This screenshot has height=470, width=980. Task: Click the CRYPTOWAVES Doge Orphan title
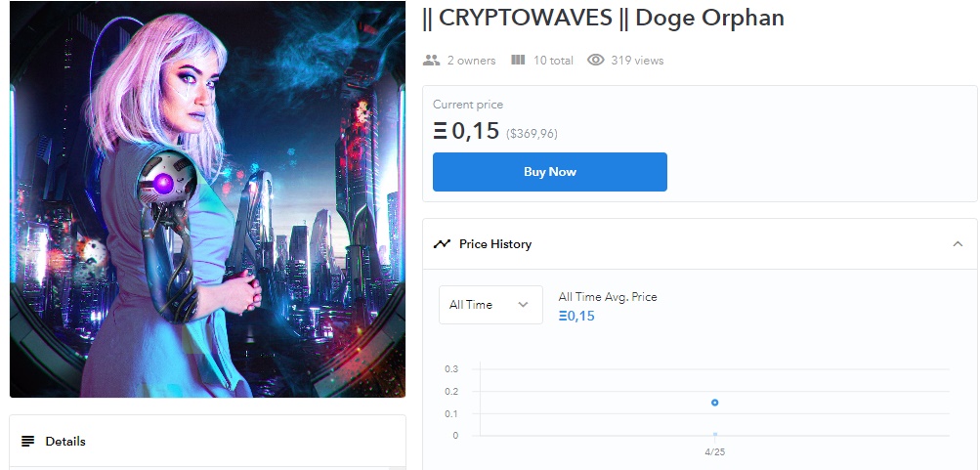point(603,18)
